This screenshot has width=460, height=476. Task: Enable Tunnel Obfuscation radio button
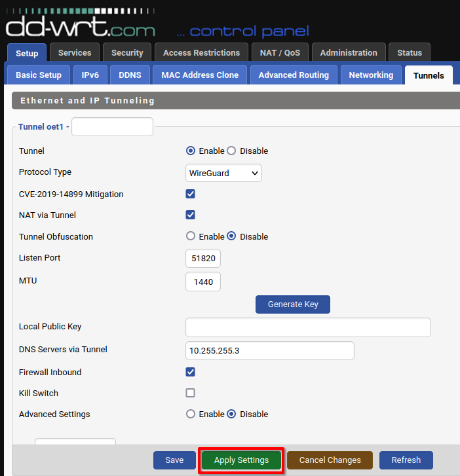(191, 236)
